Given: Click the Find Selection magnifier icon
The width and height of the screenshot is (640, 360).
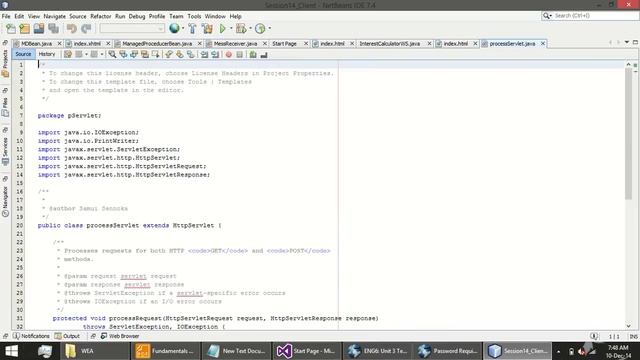Looking at the screenshot, I should coord(112,54).
